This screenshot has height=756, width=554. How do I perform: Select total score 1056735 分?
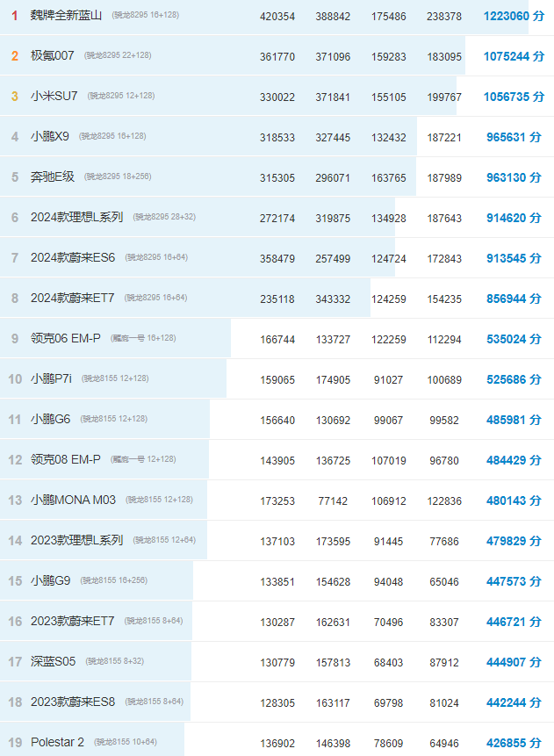coord(514,97)
